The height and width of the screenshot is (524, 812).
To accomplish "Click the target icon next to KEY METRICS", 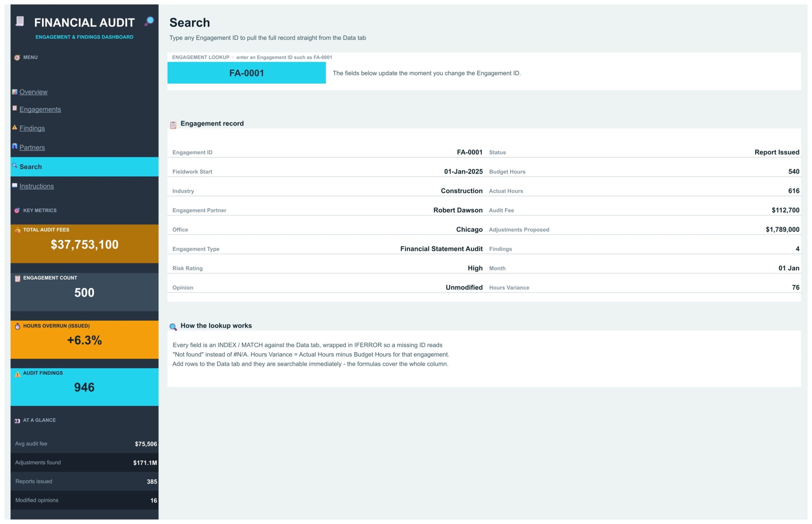I will point(17,210).
